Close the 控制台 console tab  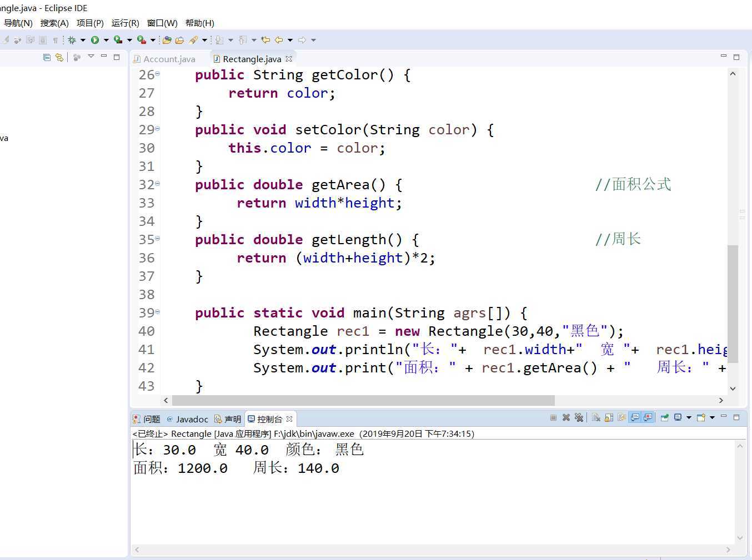coord(289,419)
